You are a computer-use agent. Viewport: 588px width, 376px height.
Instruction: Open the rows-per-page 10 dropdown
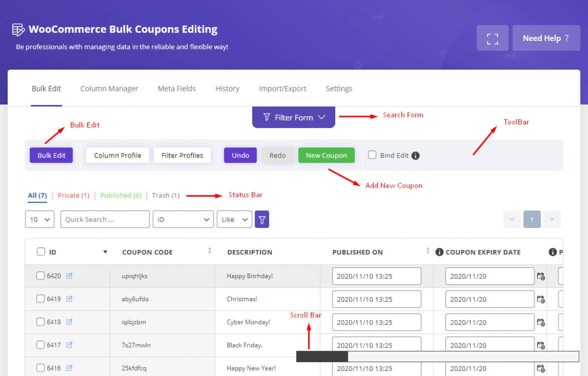point(40,219)
